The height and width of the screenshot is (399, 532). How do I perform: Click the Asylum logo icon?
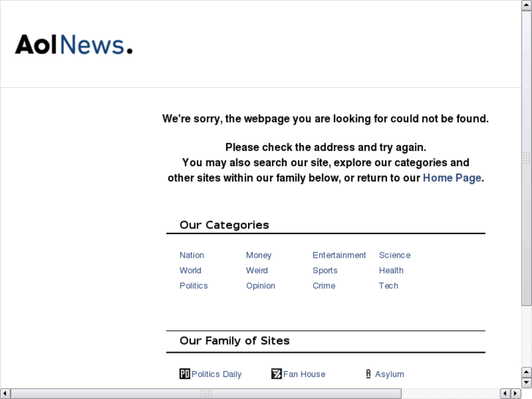pyautogui.click(x=368, y=374)
